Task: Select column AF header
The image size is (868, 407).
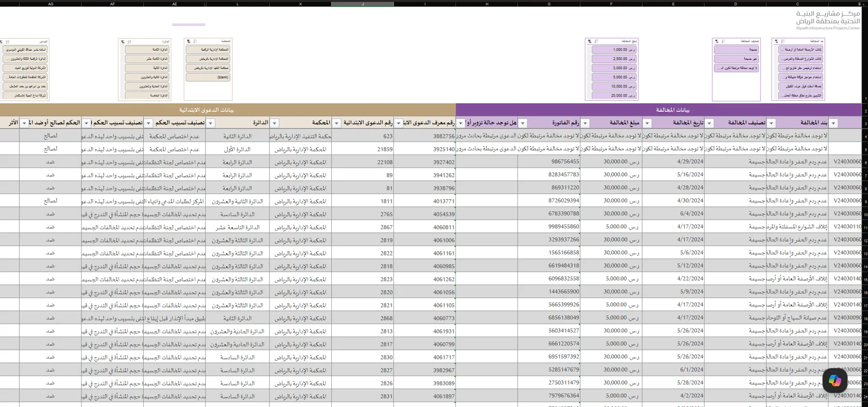Action: 112,4
